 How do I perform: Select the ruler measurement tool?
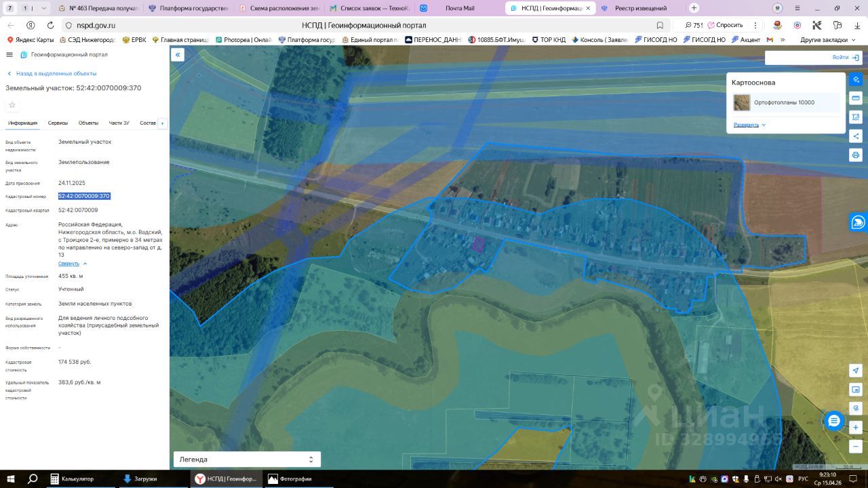[856, 98]
